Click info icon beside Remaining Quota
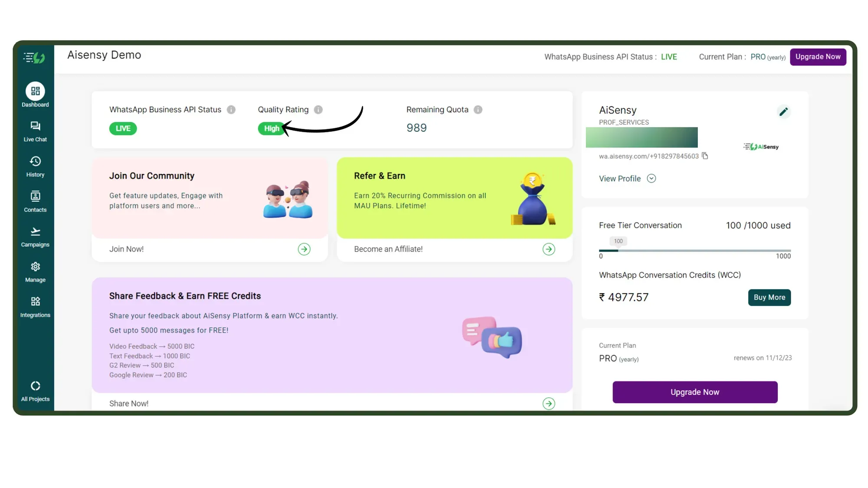The image size is (868, 488). click(x=478, y=110)
